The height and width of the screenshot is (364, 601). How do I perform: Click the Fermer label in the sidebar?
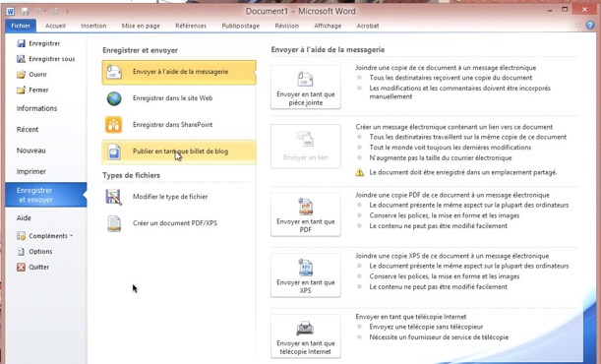[x=38, y=91]
